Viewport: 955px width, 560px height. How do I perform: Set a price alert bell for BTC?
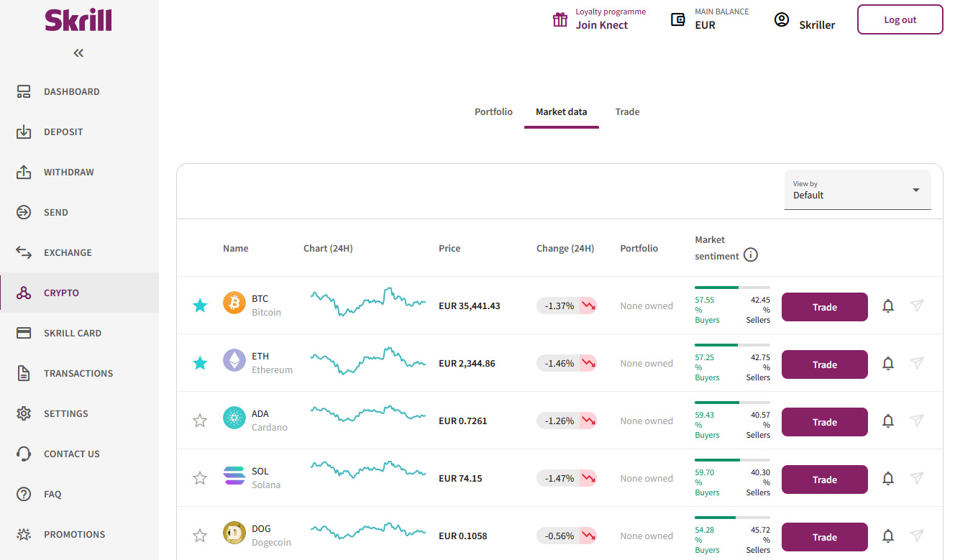click(888, 306)
